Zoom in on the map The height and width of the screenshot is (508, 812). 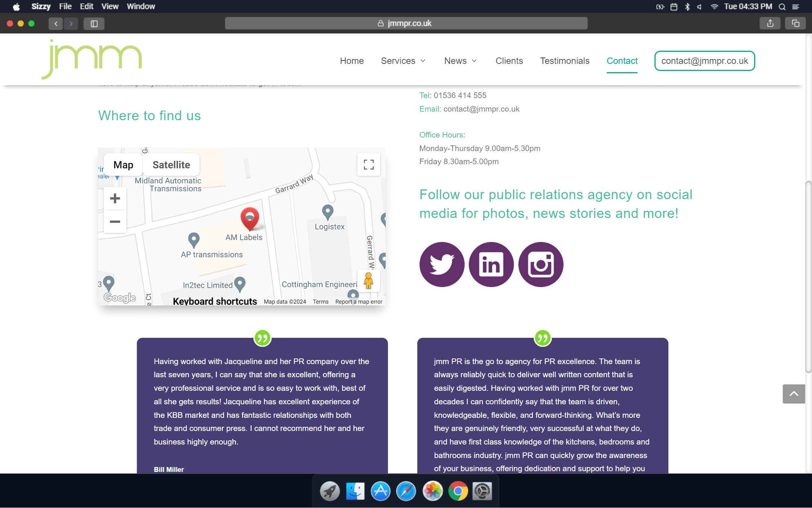coord(115,198)
